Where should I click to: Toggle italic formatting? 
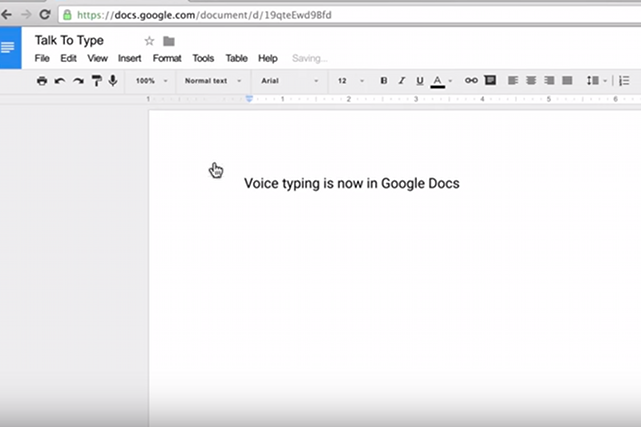pos(402,80)
